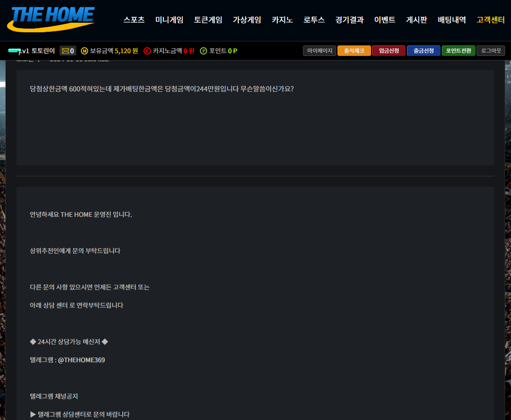Screen dimensions: 511x420
Task: Select 가상게임 in navigation
Action: [x=247, y=20]
